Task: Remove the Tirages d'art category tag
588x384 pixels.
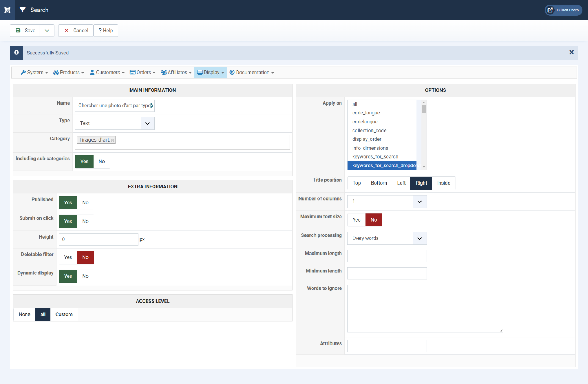Action: point(112,140)
